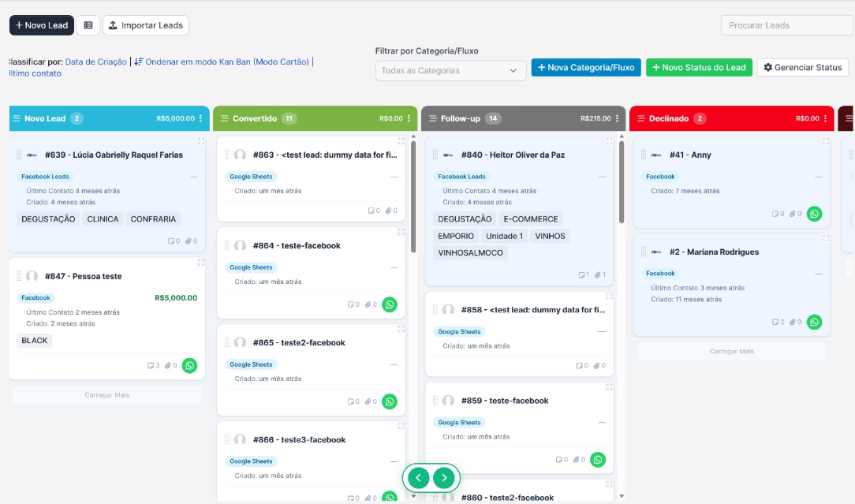Image resolution: width=855 pixels, height=504 pixels.
Task: Click the Último contato sort link
Action: tap(35, 73)
